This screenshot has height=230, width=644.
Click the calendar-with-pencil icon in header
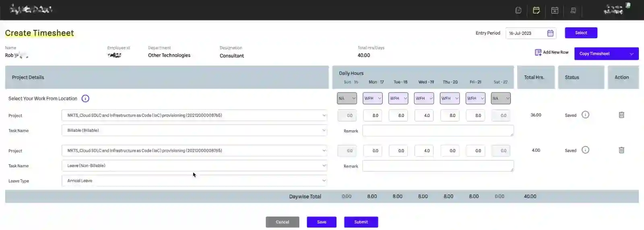[536, 10]
